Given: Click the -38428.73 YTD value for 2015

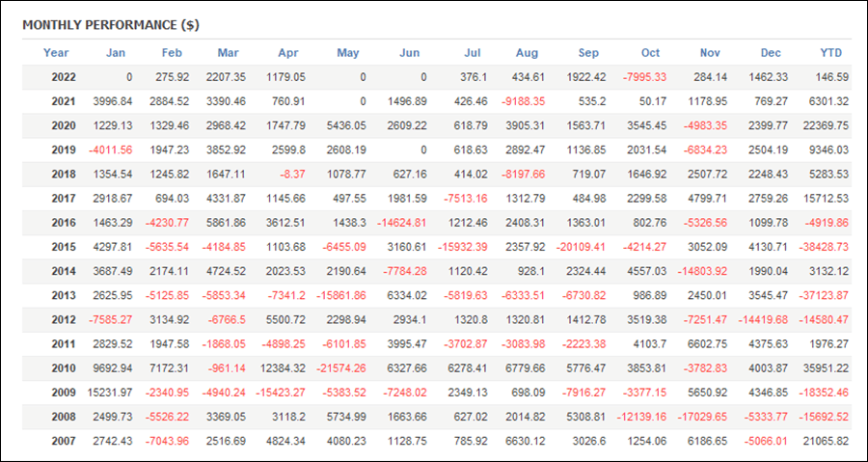Looking at the screenshot, I should point(824,247).
